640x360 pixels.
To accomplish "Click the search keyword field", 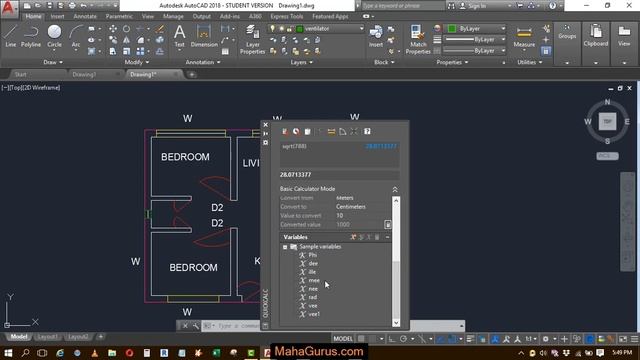I will point(402,6).
